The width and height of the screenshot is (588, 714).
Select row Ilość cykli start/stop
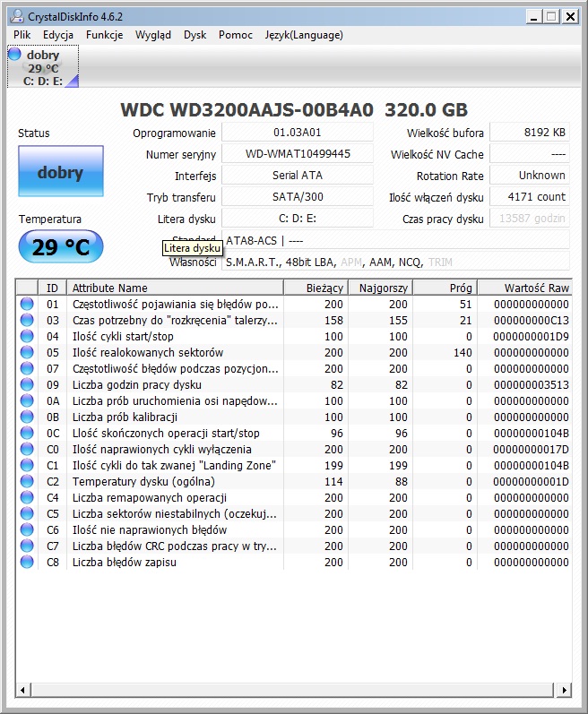coord(294,336)
